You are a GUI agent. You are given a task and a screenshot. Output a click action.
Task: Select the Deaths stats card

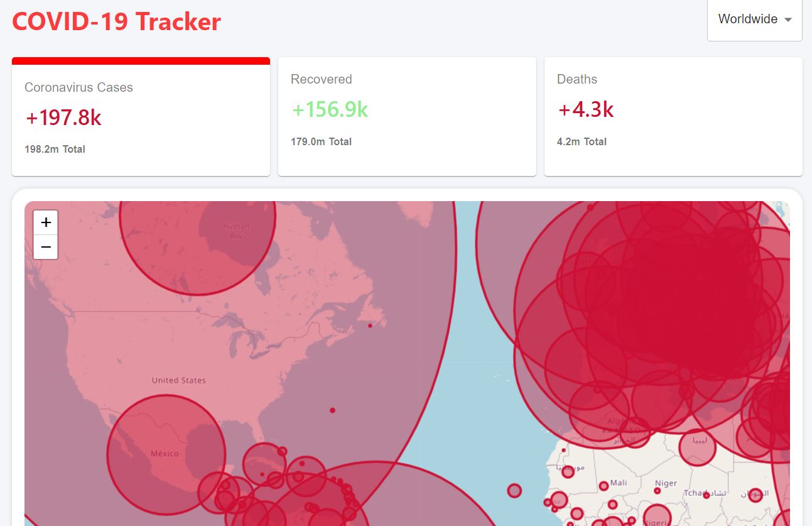click(673, 117)
